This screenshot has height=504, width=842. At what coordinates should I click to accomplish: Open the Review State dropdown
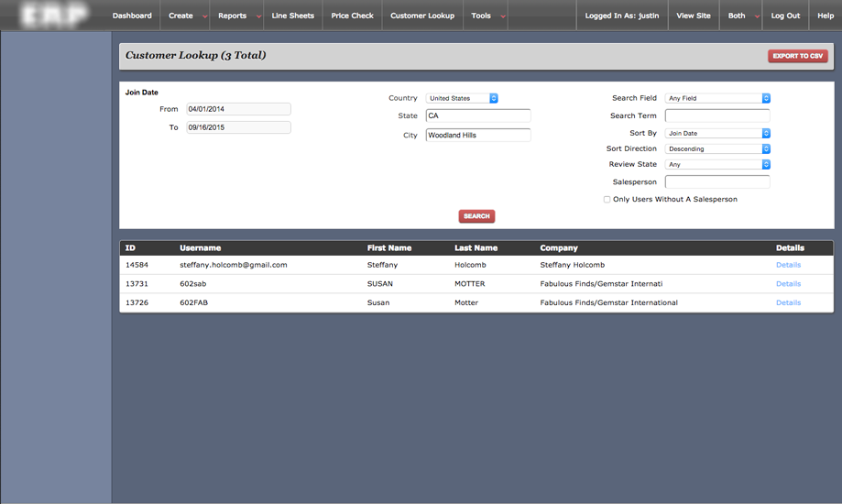pyautogui.click(x=717, y=164)
